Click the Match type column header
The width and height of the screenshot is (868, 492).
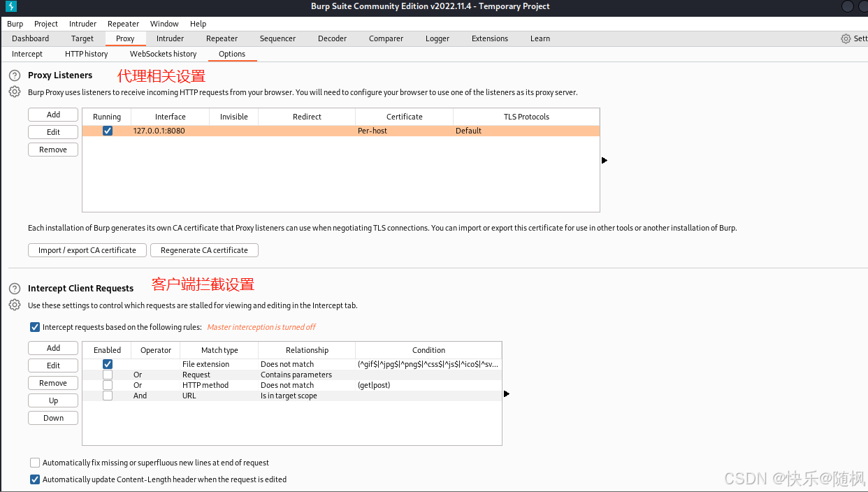[x=219, y=350]
